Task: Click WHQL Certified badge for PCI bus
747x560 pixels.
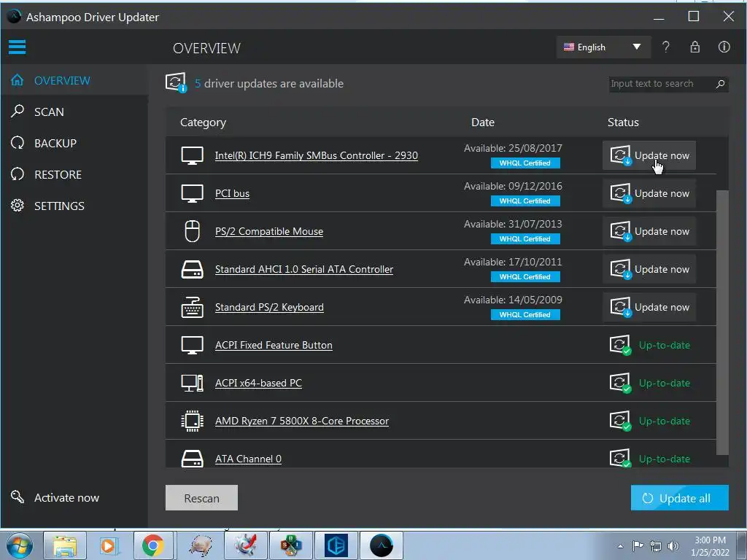Action: pos(525,201)
